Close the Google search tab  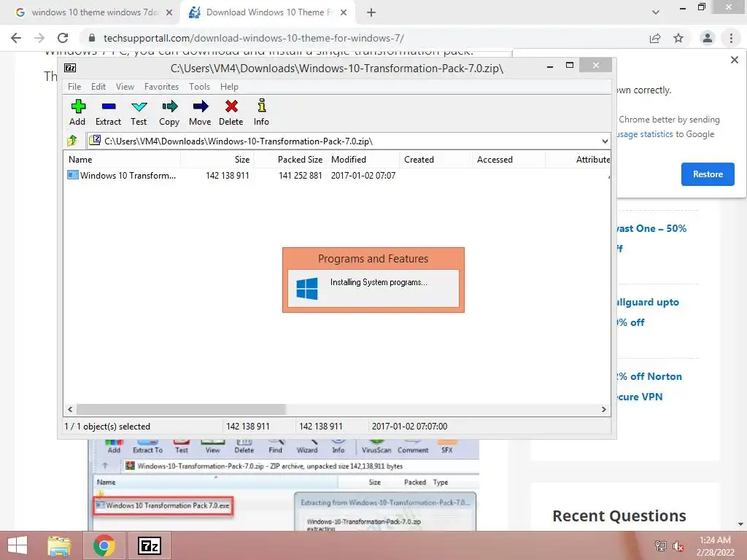click(x=169, y=12)
